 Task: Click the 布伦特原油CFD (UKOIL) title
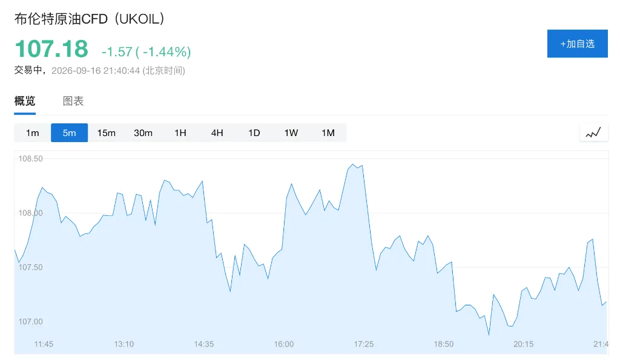pyautogui.click(x=90, y=19)
